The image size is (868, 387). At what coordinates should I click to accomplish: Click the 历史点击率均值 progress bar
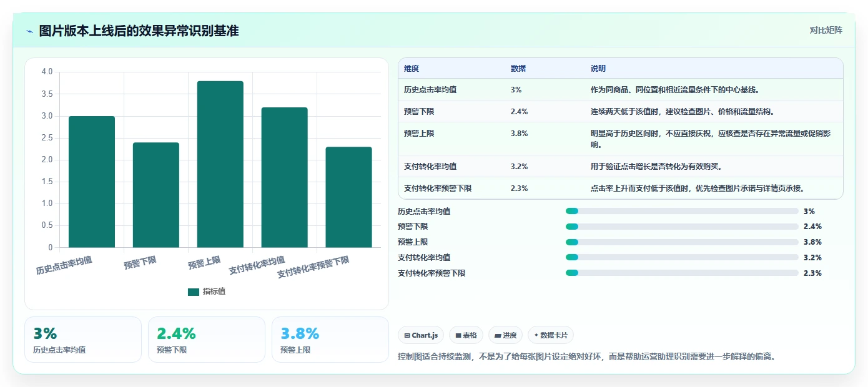682,211
